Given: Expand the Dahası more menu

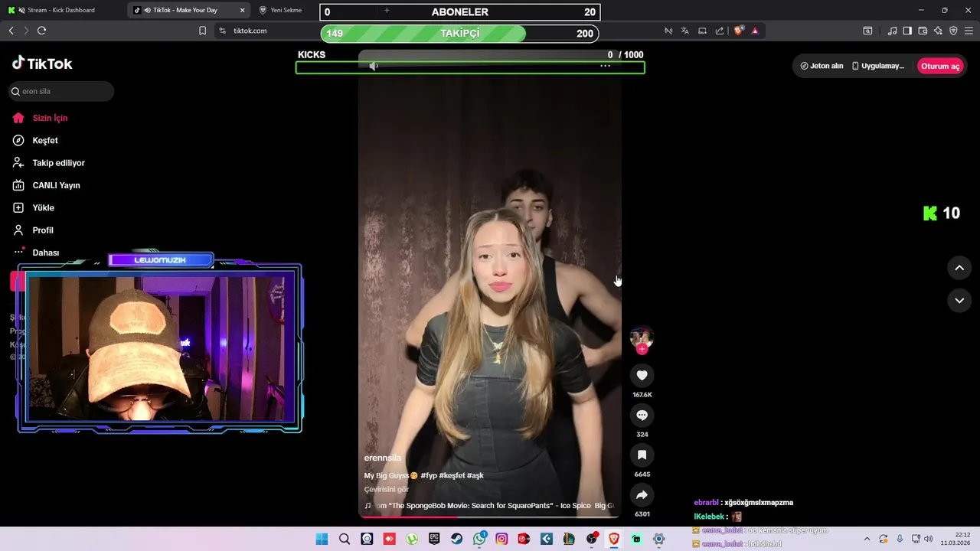Looking at the screenshot, I should click(x=45, y=253).
